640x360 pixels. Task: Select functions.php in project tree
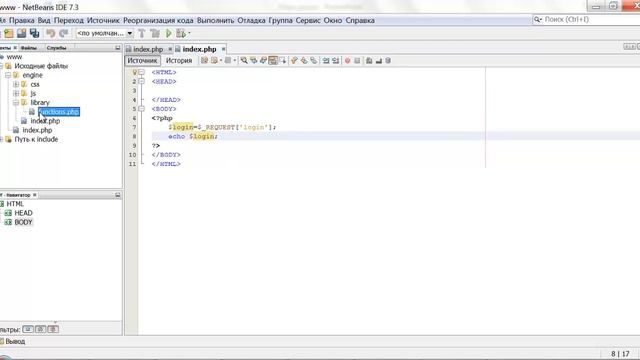coord(59,111)
